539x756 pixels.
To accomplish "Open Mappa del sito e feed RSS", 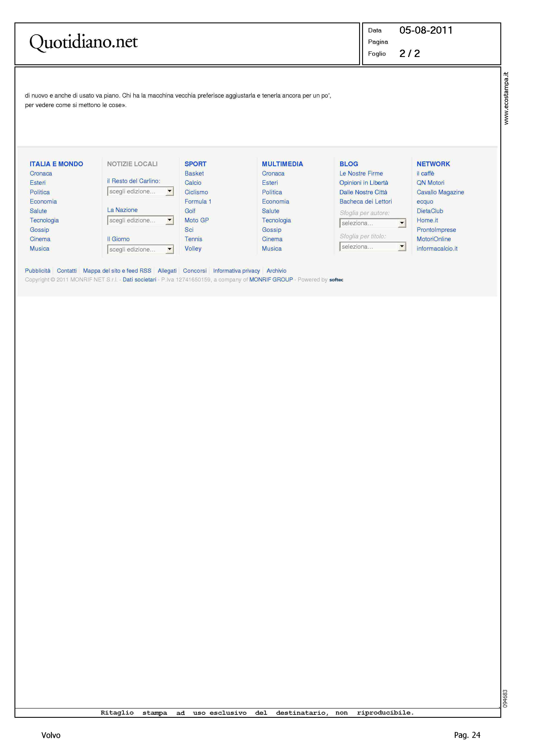I will [x=117, y=271].
